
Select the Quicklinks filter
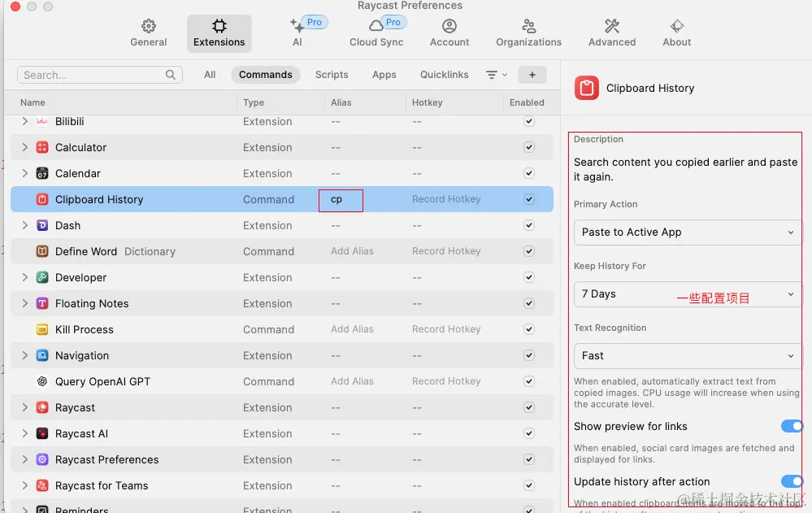(x=445, y=75)
